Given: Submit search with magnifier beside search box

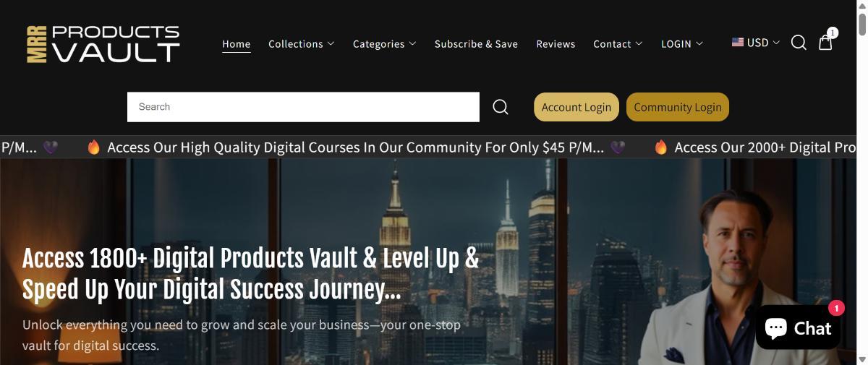Looking at the screenshot, I should coord(501,107).
